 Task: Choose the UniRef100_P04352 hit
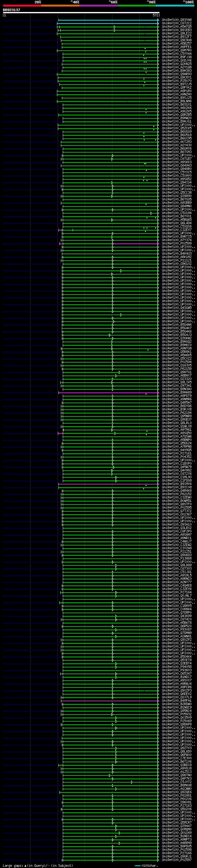click(x=177, y=457)
